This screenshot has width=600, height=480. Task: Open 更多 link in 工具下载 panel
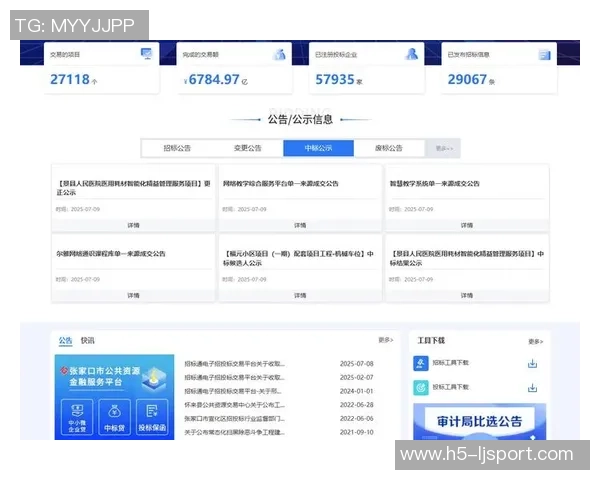point(535,341)
